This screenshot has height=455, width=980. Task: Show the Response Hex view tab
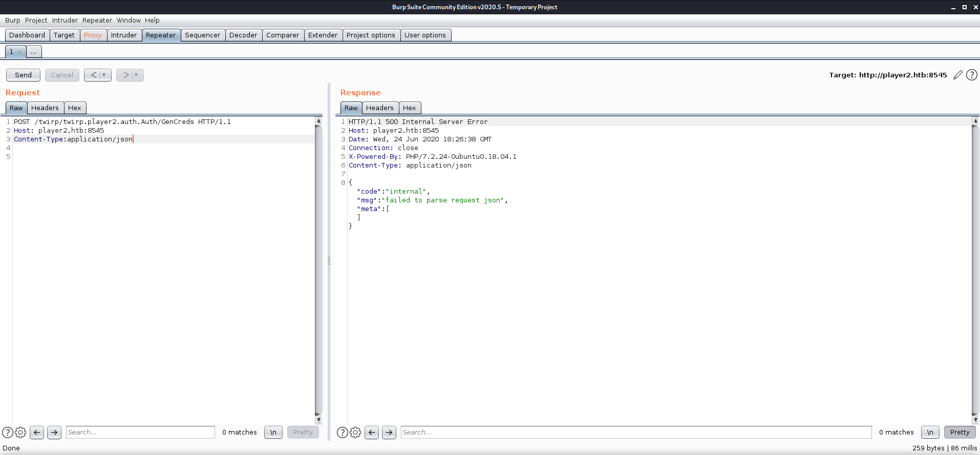410,108
